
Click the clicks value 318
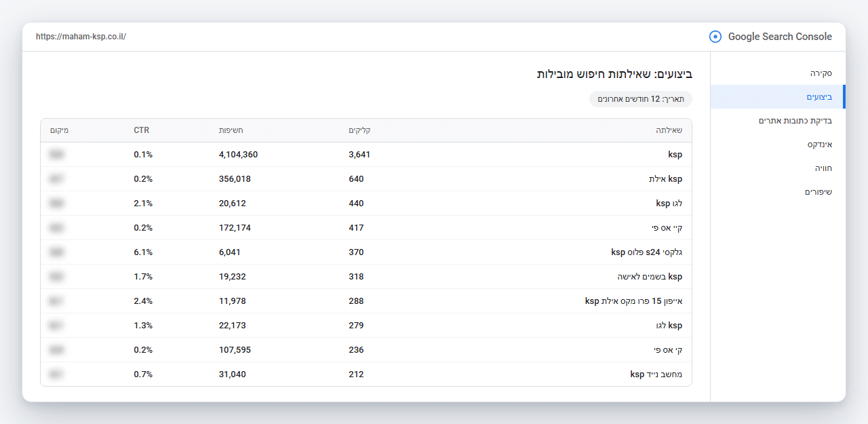pyautogui.click(x=356, y=277)
